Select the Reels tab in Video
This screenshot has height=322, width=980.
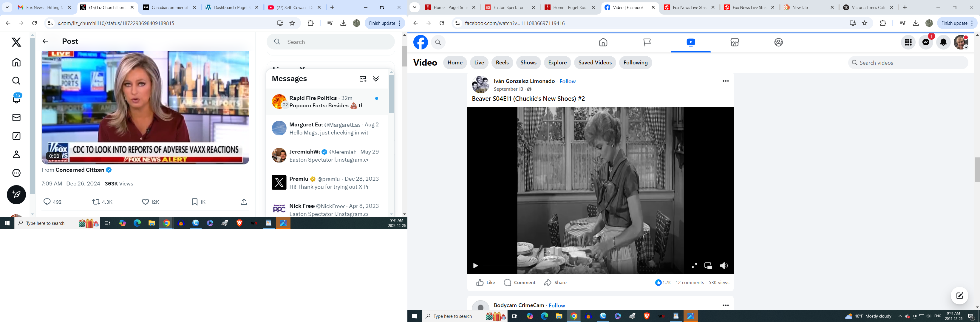tap(502, 63)
